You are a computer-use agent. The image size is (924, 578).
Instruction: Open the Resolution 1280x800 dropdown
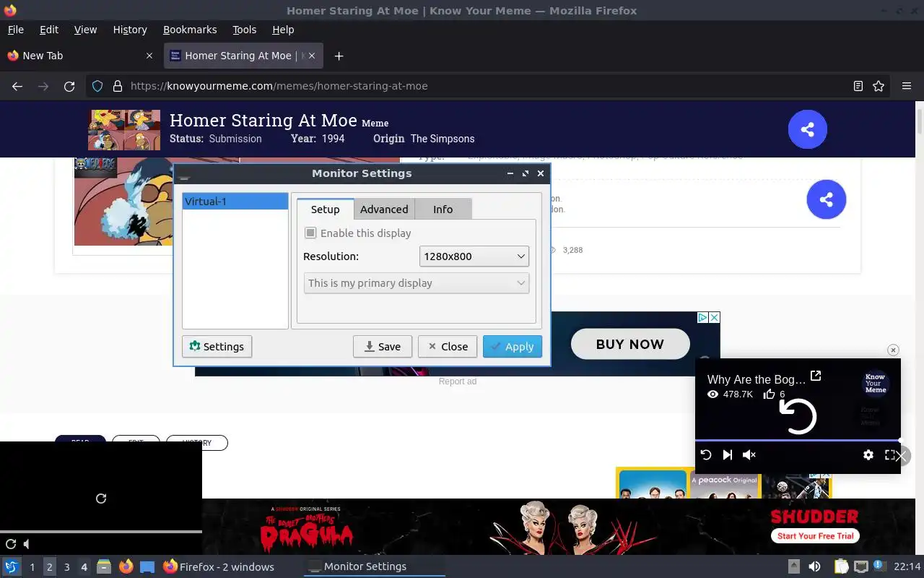pos(474,256)
